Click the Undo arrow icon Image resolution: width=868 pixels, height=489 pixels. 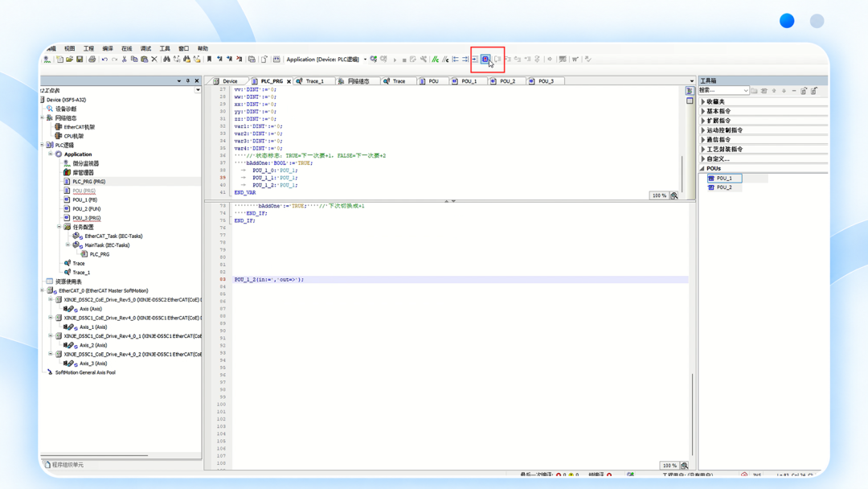click(x=104, y=60)
